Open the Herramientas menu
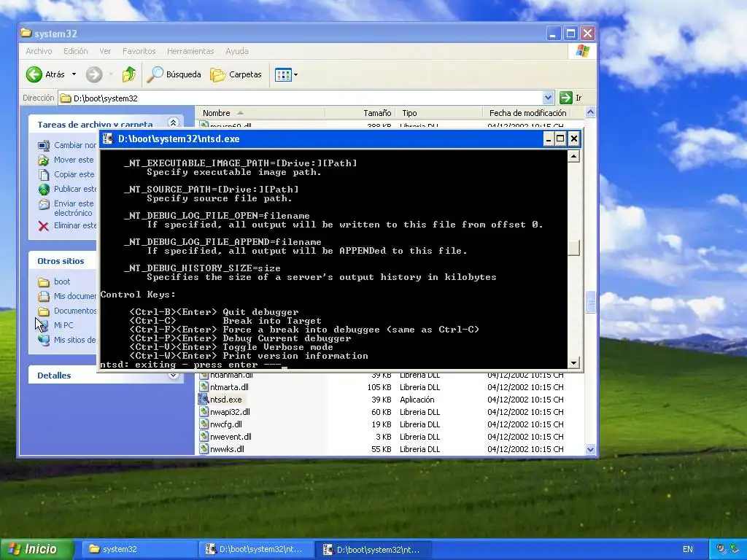Image resolution: width=747 pixels, height=560 pixels. pos(190,51)
